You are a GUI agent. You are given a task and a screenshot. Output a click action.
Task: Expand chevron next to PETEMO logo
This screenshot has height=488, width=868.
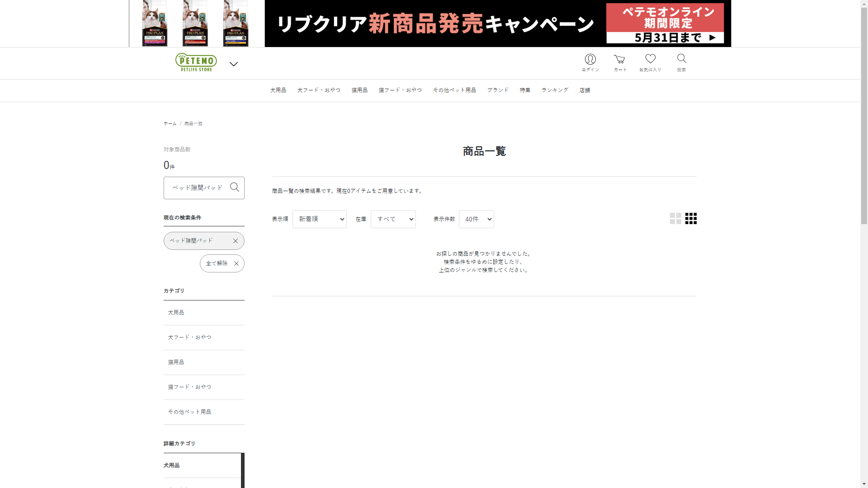tap(233, 64)
